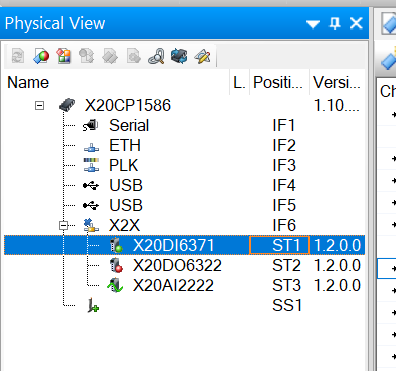This screenshot has width=396, height=371.
Task: Select the Serial IF1 interface
Action: pos(184,126)
